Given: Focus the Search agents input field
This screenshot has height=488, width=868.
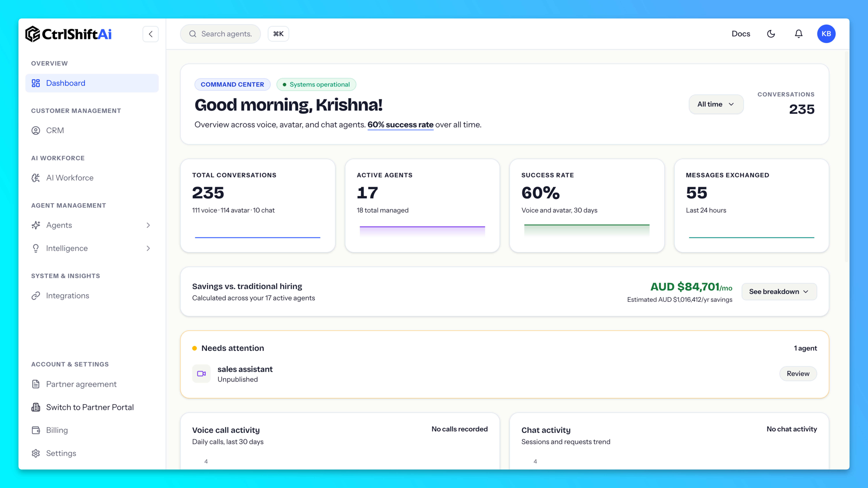Looking at the screenshot, I should tap(220, 34).
